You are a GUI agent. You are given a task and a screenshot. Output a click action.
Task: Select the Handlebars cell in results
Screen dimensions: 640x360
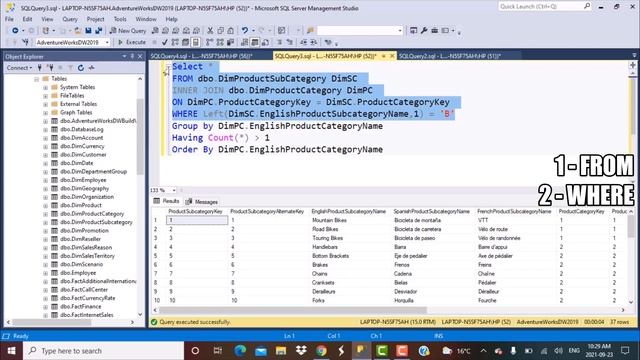[x=325, y=247]
